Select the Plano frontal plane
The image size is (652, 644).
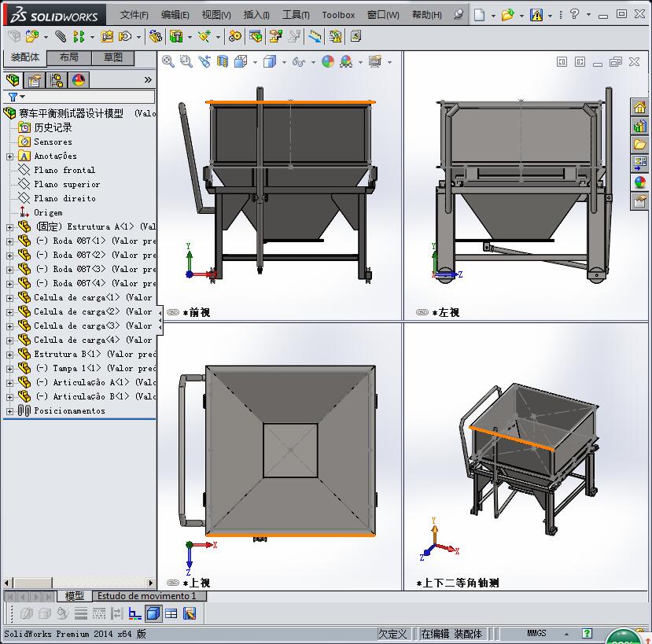(x=64, y=170)
